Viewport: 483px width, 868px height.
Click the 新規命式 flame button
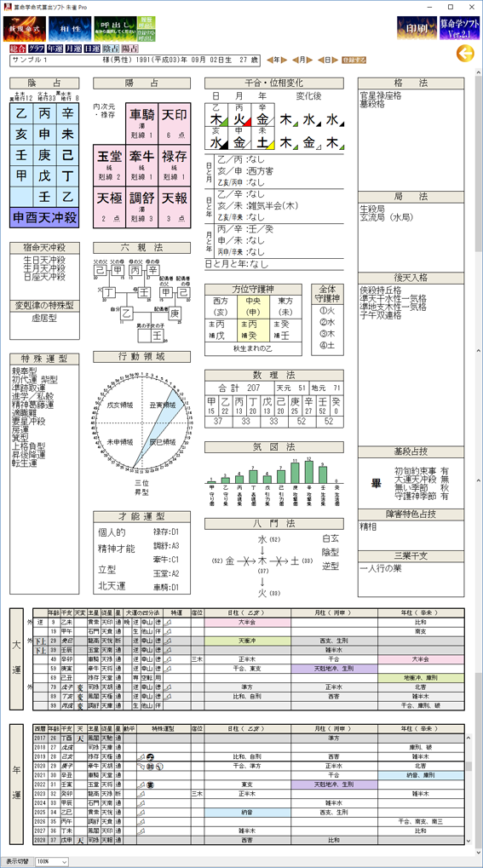coord(25,28)
